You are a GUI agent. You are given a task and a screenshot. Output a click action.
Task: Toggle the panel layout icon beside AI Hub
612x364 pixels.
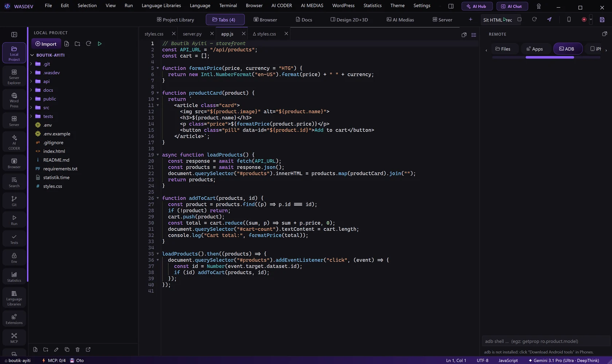pyautogui.click(x=451, y=6)
